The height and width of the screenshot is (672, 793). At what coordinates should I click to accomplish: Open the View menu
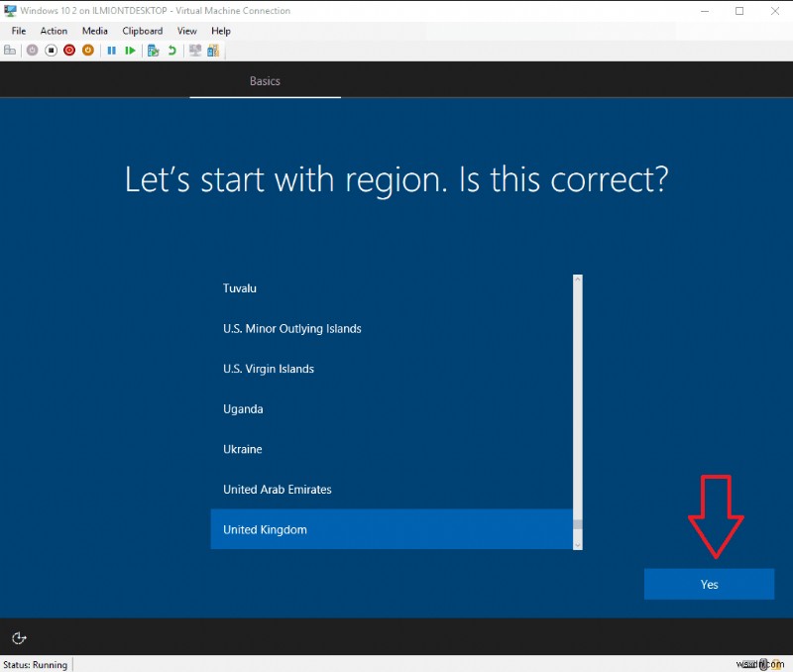pyautogui.click(x=186, y=31)
